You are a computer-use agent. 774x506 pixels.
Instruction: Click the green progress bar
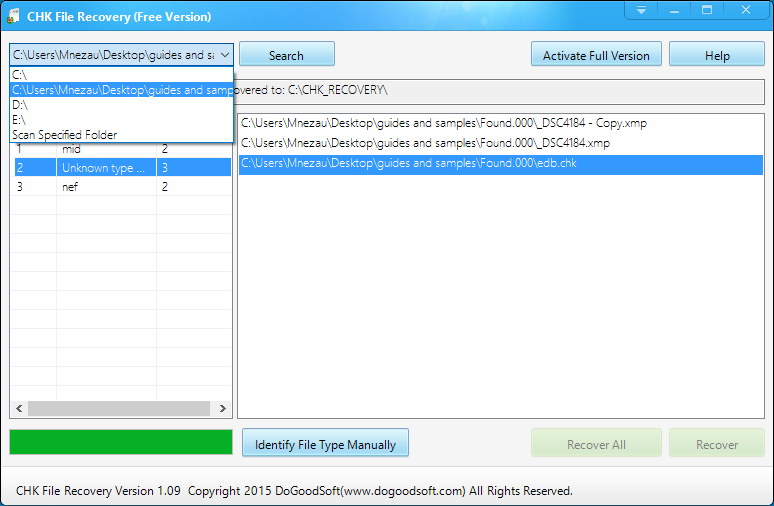[x=121, y=442]
